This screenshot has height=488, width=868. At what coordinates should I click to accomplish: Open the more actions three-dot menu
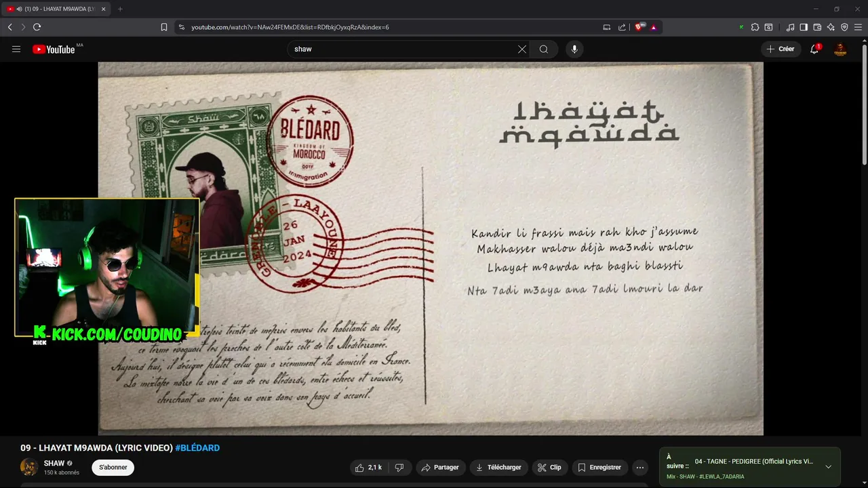[x=639, y=468]
